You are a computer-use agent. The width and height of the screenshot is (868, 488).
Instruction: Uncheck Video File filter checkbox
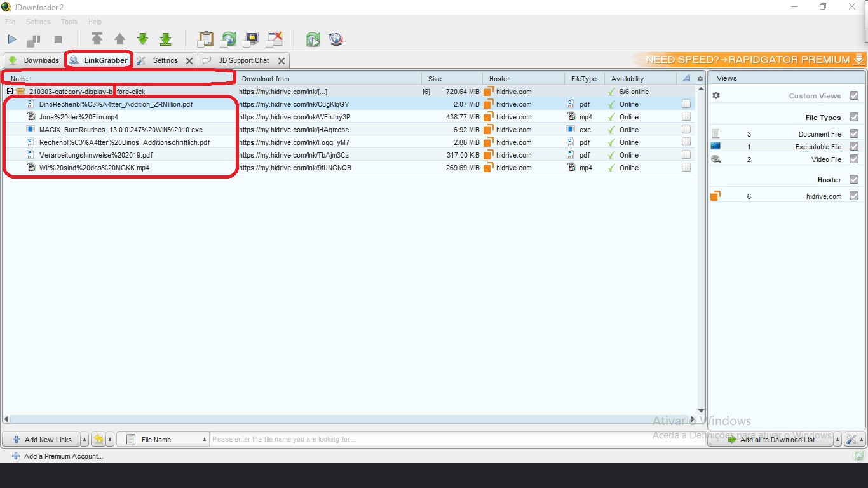coord(854,159)
